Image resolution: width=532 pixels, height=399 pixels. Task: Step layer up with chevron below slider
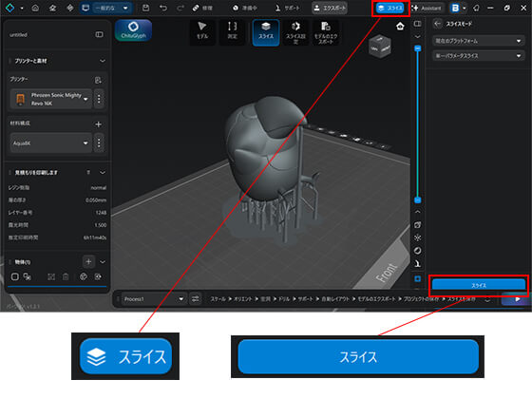tap(418, 212)
